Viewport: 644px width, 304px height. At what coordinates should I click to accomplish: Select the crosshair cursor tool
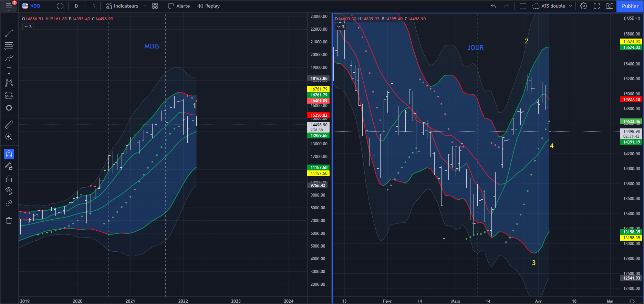9,21
